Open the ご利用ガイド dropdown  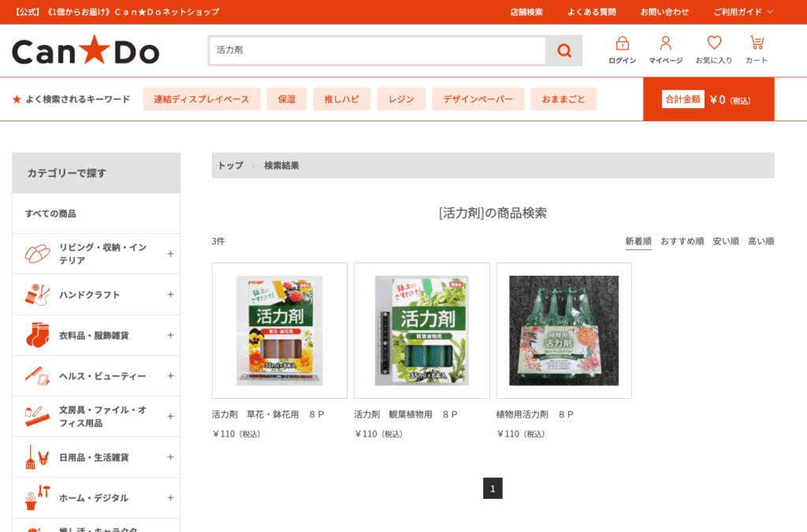743,12
